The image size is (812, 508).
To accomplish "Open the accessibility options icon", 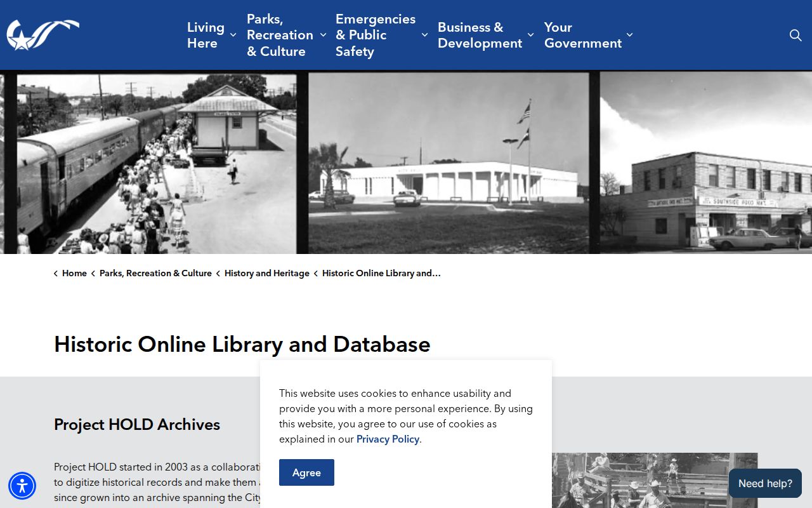I will point(22,486).
